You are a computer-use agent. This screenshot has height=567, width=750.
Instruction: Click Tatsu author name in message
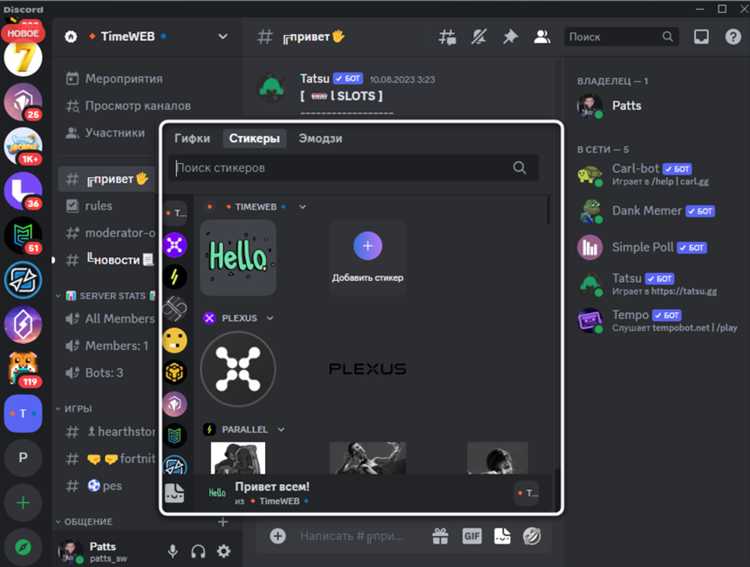pos(314,78)
